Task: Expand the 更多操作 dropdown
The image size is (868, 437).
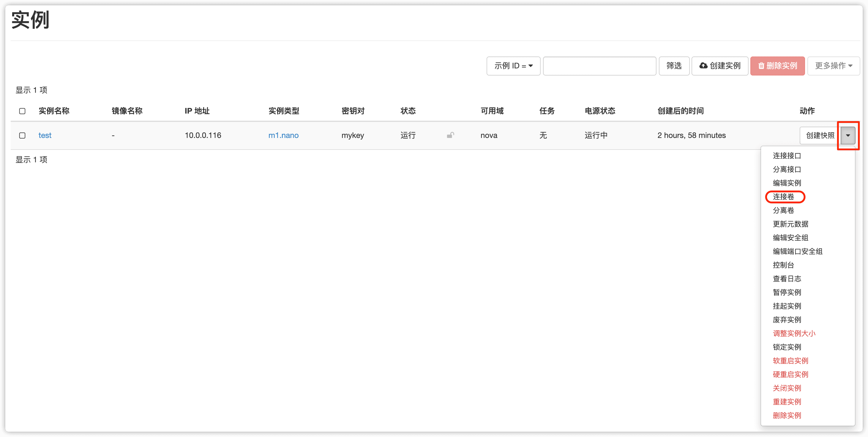Action: (833, 66)
